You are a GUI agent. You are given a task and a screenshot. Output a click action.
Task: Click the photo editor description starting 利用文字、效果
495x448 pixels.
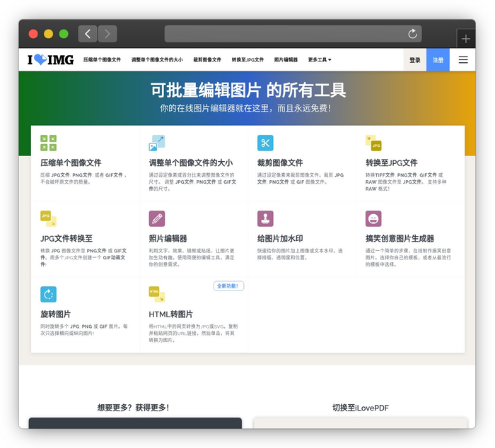coord(192,257)
